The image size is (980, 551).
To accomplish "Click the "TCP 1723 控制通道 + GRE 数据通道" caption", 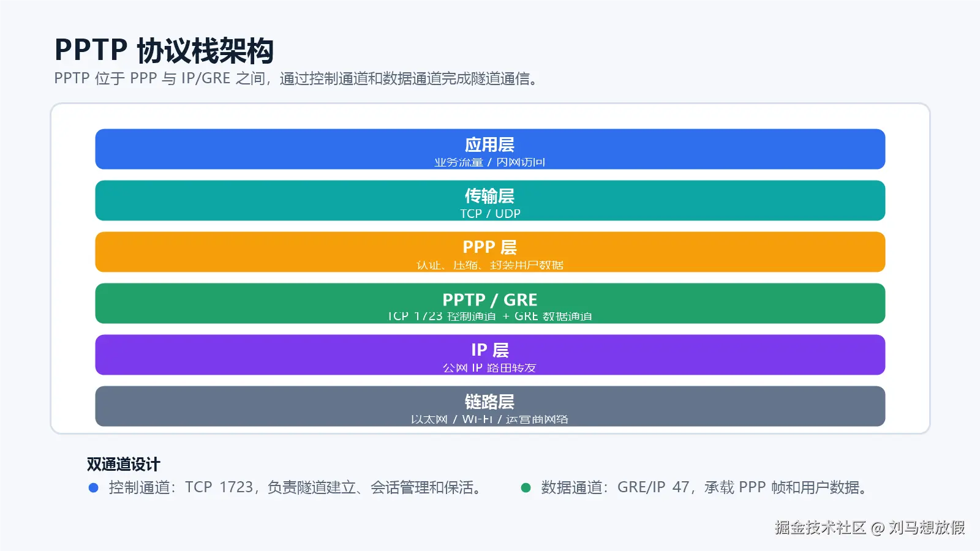I will click(490, 317).
